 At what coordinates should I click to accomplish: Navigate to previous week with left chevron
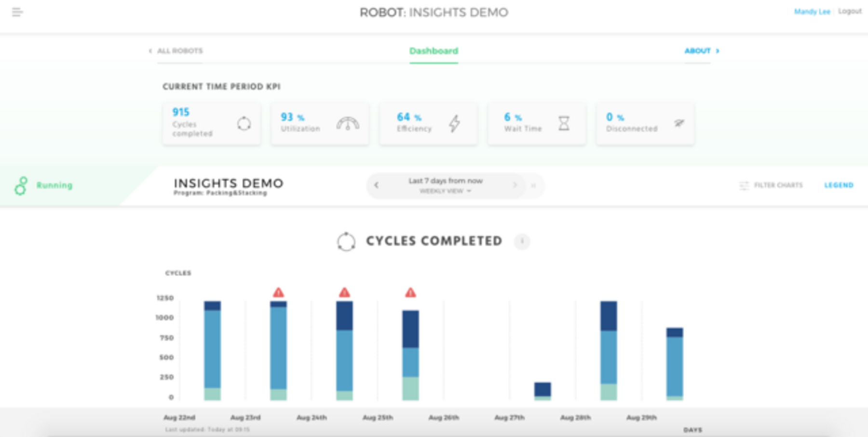(x=376, y=185)
